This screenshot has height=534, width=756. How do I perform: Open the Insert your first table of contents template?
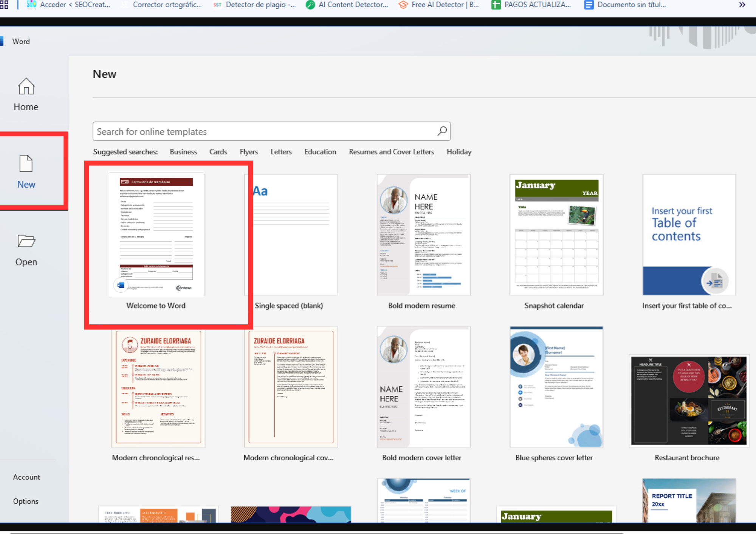[689, 235]
